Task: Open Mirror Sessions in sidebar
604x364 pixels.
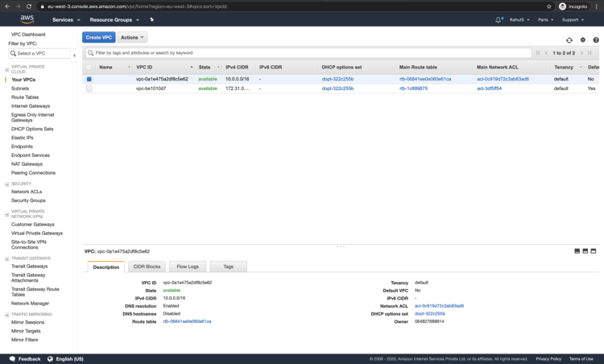Action: 27,322
